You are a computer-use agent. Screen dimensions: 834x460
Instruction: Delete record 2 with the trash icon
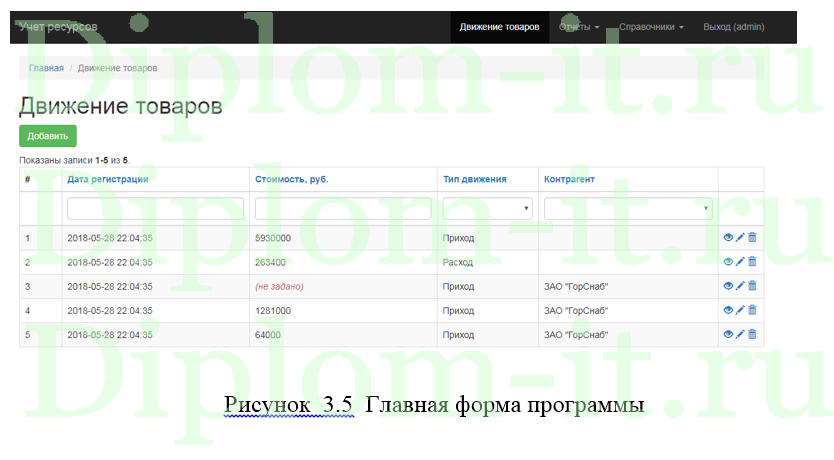(752, 262)
